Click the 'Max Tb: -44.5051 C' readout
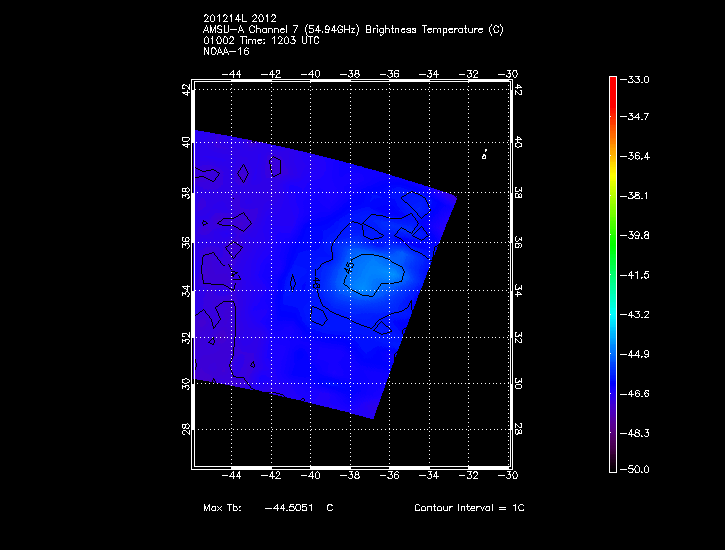The image size is (725, 550). coord(268,508)
